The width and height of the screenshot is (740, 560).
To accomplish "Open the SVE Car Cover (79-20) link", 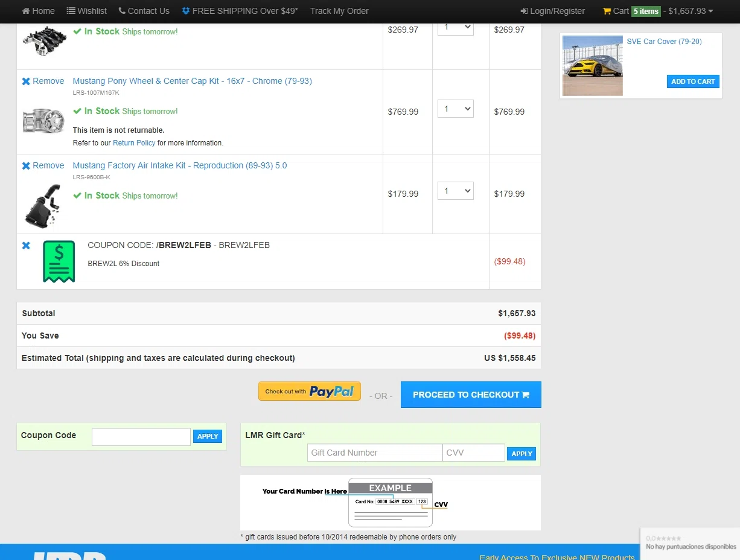I will pyautogui.click(x=664, y=42).
